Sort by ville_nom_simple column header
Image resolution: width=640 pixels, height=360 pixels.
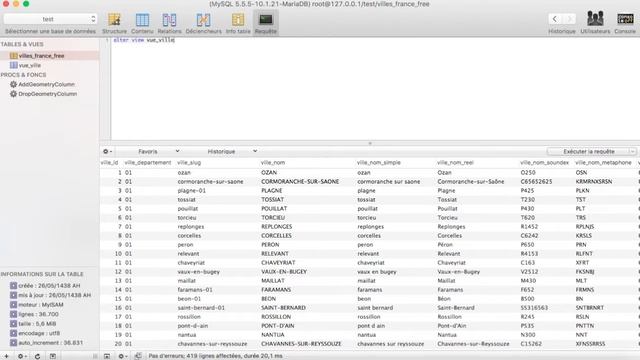[x=379, y=162]
